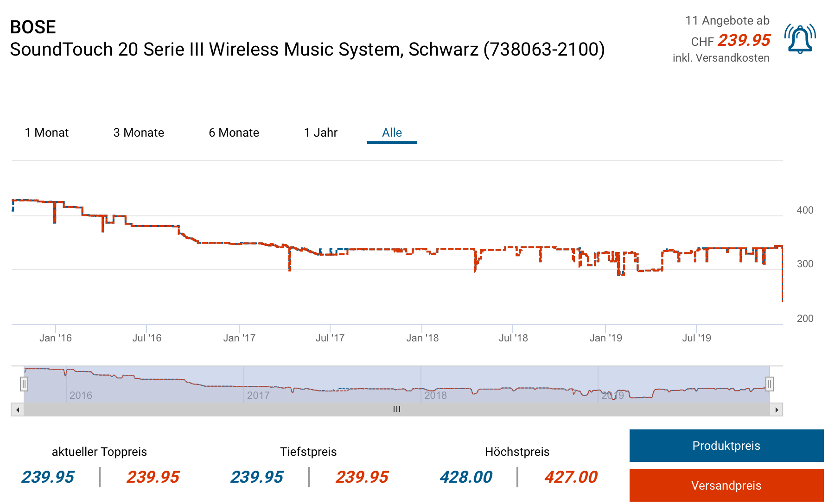Screen dimensions: 828x504
Task: Toggle the Versandpreis series
Action: tap(726, 485)
